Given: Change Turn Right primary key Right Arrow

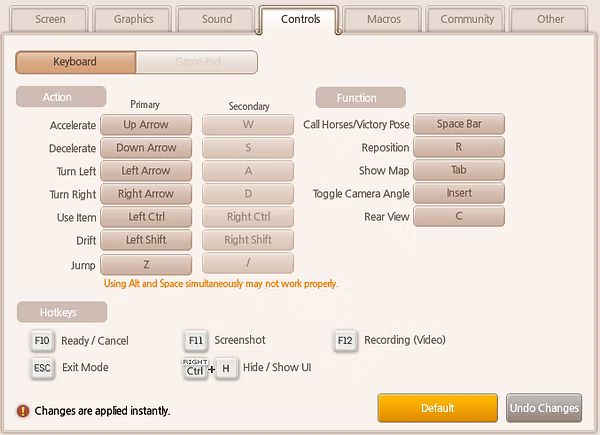Looking at the screenshot, I should (146, 194).
